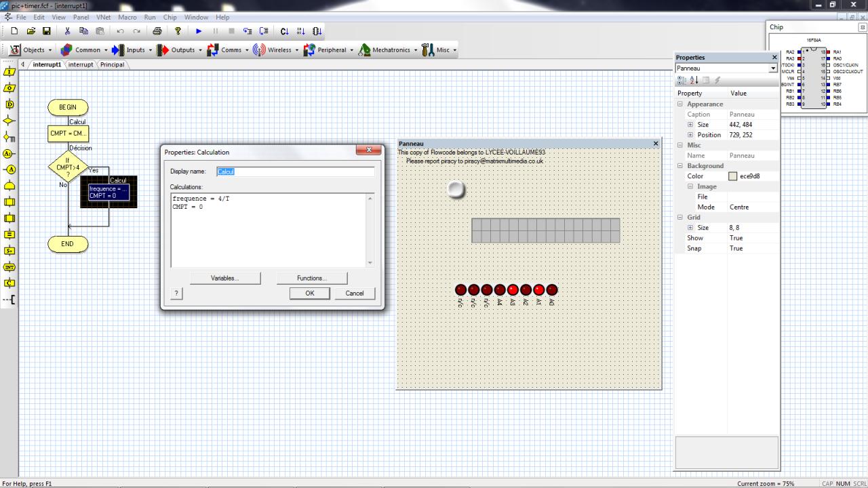The height and width of the screenshot is (488, 868).
Task: Select the Interrupt icon in the toolbox
Action: tap(9, 267)
